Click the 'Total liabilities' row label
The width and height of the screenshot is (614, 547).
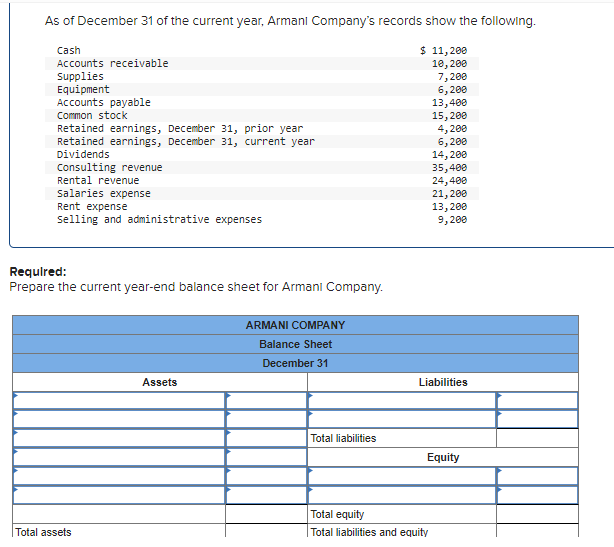pos(343,438)
